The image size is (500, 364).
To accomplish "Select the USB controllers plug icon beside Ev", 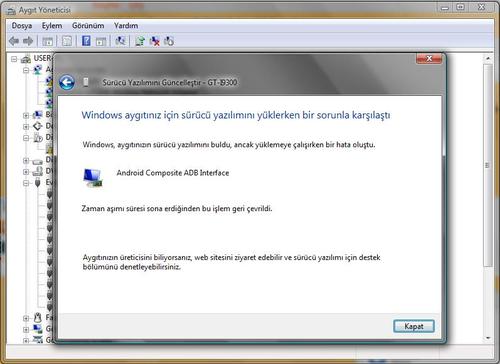I will tap(38, 182).
